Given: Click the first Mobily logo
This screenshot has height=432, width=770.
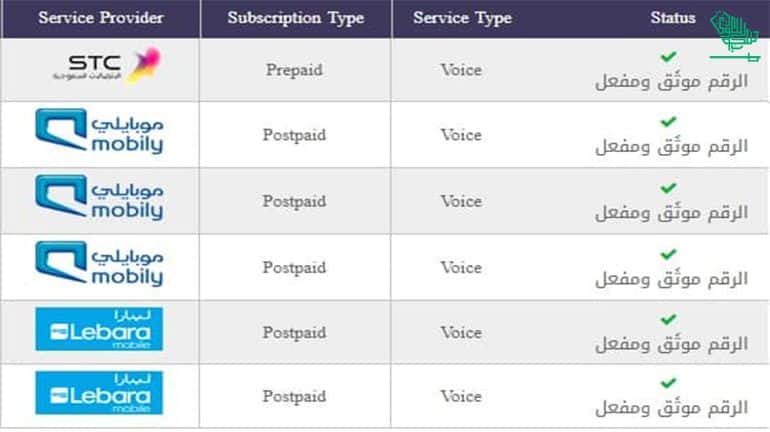Looking at the screenshot, I should pos(99,131).
